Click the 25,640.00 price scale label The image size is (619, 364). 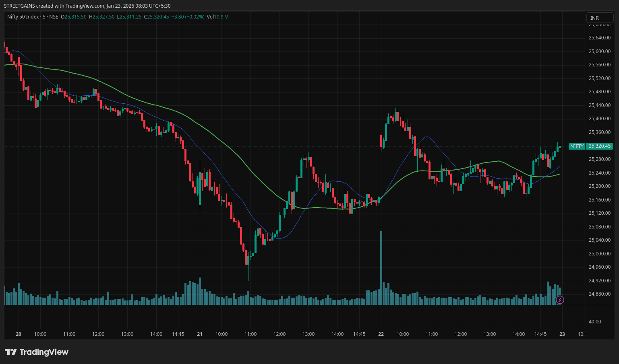[599, 38]
